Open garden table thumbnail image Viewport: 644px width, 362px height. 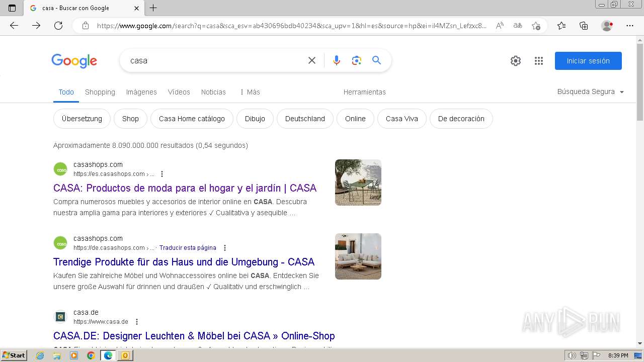click(x=358, y=183)
